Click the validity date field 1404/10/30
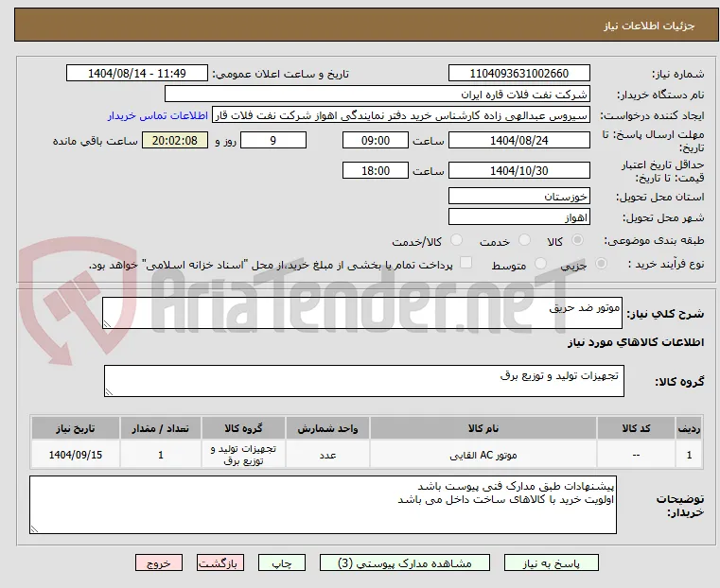This screenshot has height=588, width=720. pyautogui.click(x=518, y=170)
